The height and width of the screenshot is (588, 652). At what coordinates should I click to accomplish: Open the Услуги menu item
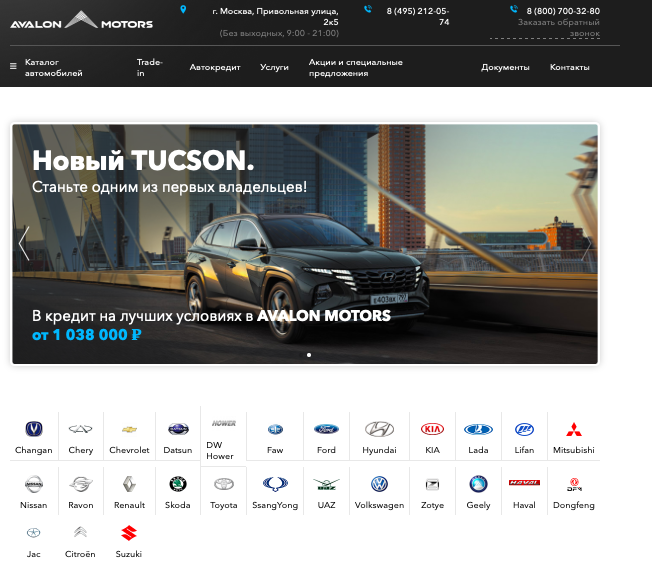(274, 67)
